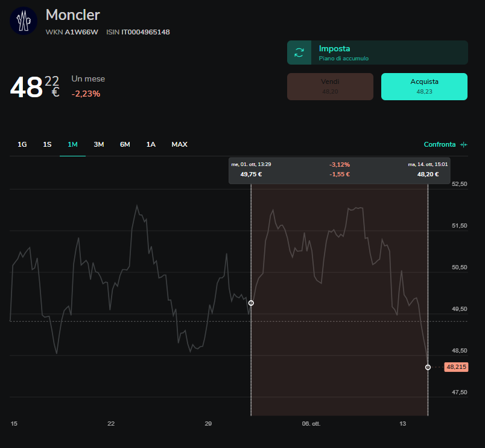Click the 13 date axis label
This screenshot has height=448, width=485.
pos(402,423)
